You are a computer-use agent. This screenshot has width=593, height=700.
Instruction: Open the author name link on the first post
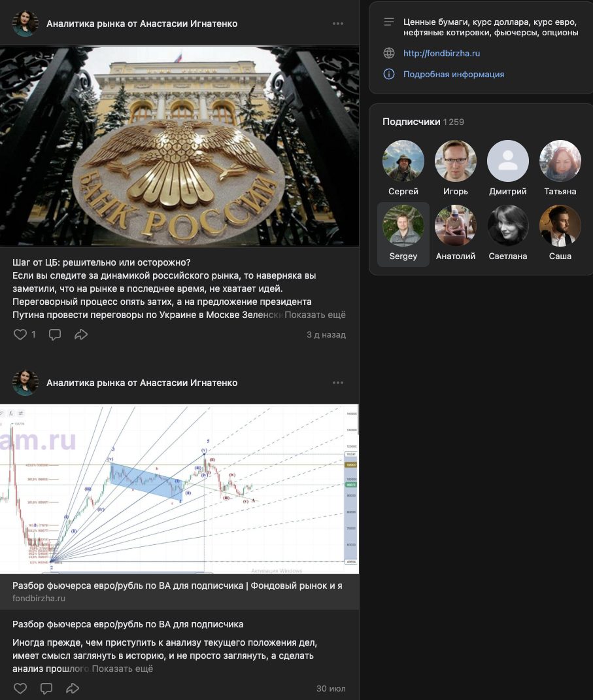tap(142, 24)
